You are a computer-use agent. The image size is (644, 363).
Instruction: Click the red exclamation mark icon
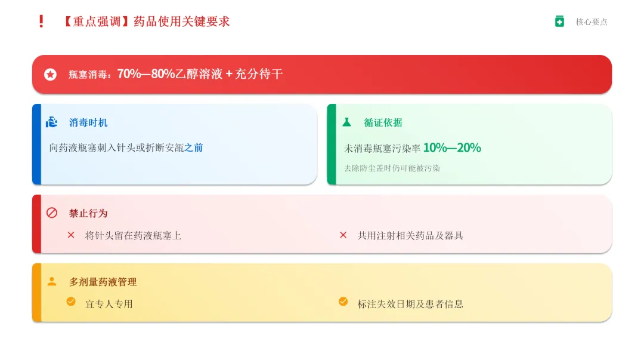click(x=41, y=21)
